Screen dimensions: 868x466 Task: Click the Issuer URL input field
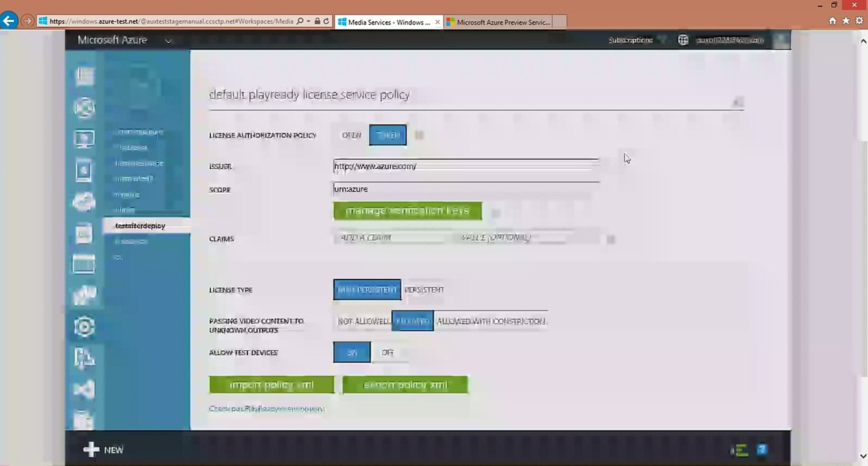[x=466, y=166]
